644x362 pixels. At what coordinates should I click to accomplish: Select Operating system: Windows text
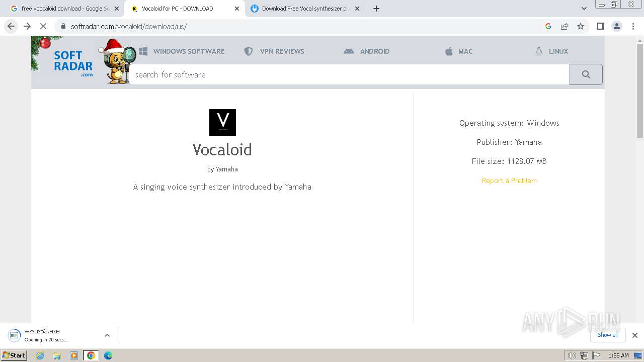click(x=509, y=123)
